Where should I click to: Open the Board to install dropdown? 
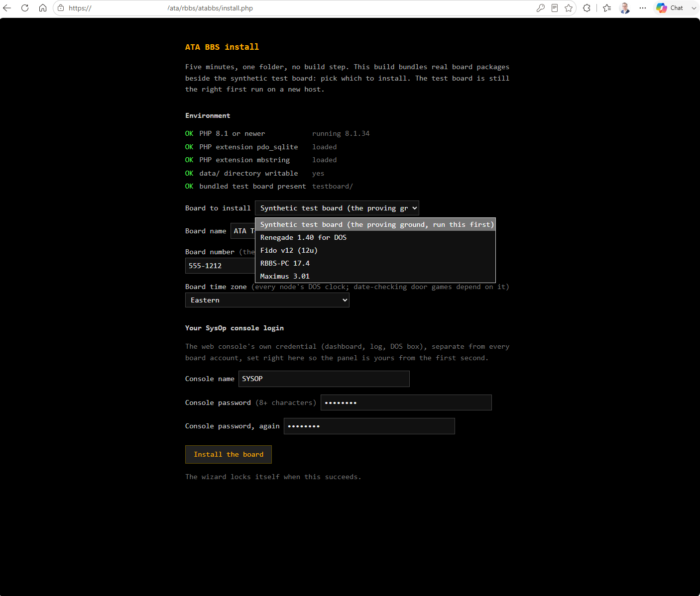(337, 208)
